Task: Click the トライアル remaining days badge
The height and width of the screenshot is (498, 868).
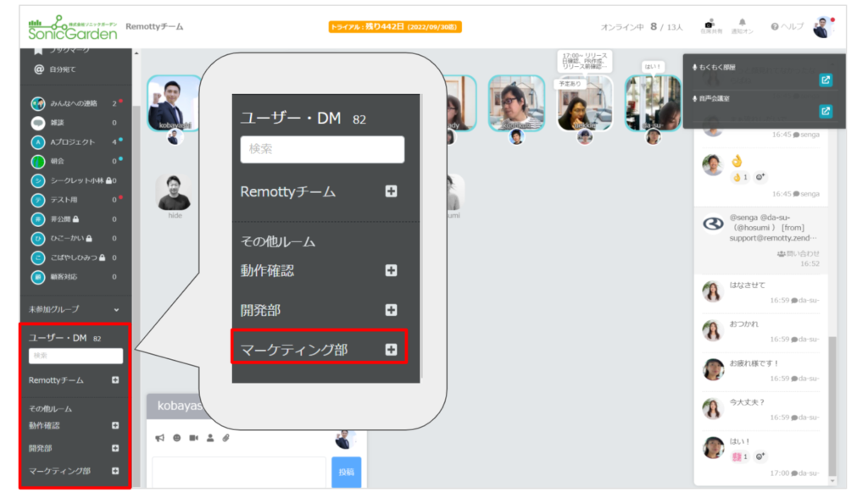Action: tap(395, 26)
